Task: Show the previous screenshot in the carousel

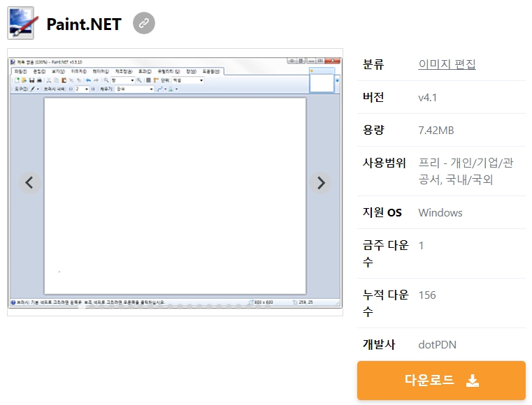Action: [30, 183]
